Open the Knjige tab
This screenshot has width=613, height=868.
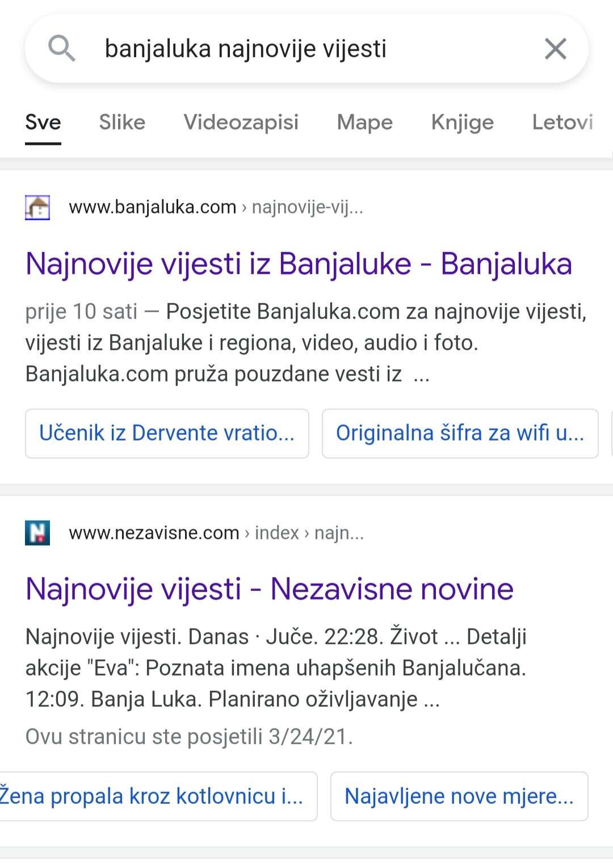coord(462,123)
